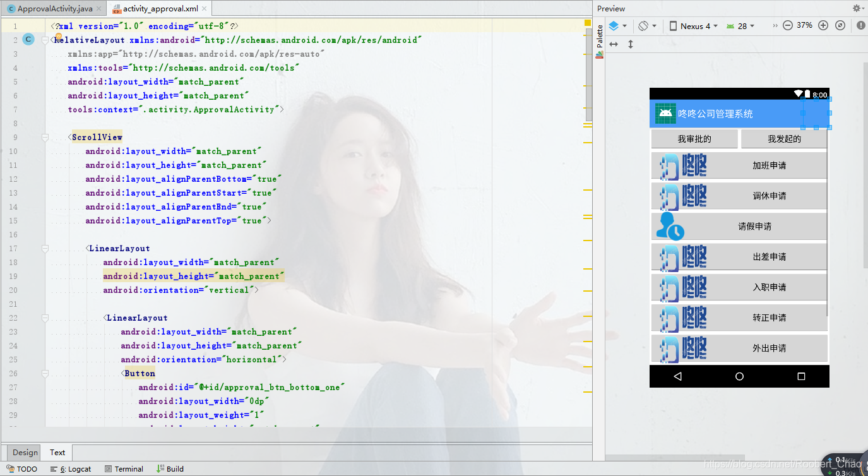The image size is (868, 476).
Task: Click the 我发起的 button in preview
Action: coord(784,139)
